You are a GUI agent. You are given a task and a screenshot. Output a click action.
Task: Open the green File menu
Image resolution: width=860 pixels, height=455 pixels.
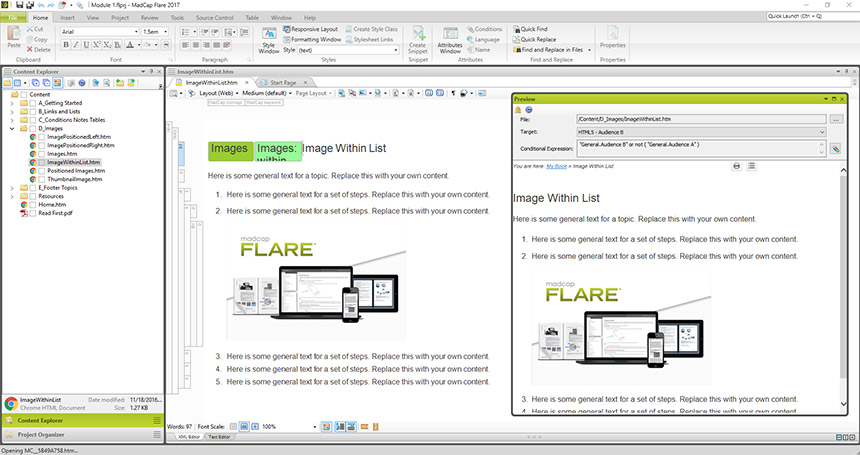[x=13, y=18]
